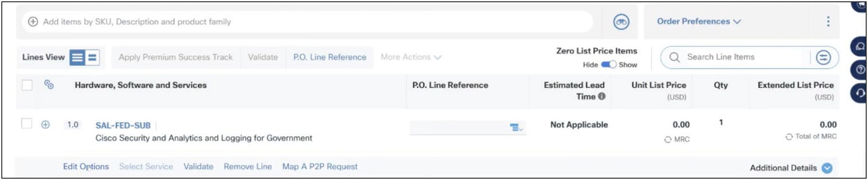Click the linked items icon in header
Screen dimensions: 868x180
coord(49,84)
